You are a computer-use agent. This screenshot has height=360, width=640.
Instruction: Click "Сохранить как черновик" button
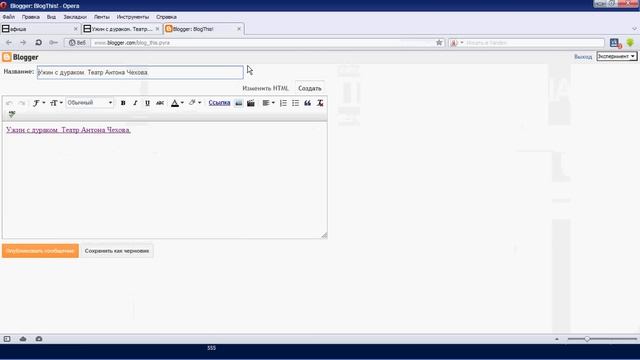click(117, 251)
